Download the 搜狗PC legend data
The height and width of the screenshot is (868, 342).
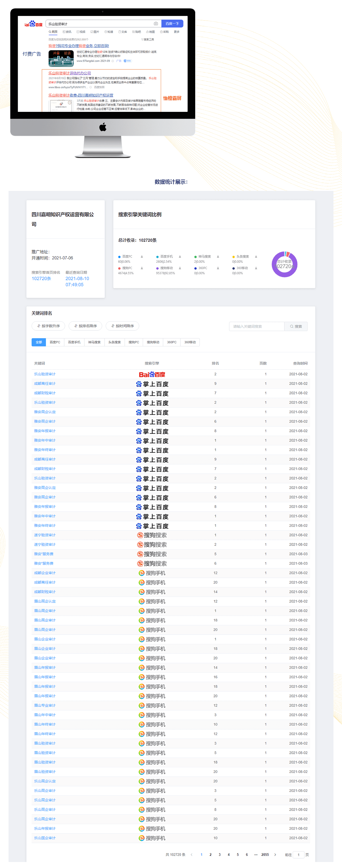(x=142, y=268)
